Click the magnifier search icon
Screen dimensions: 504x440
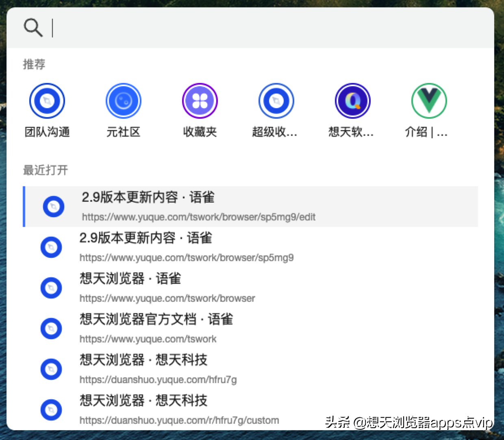pos(33,28)
